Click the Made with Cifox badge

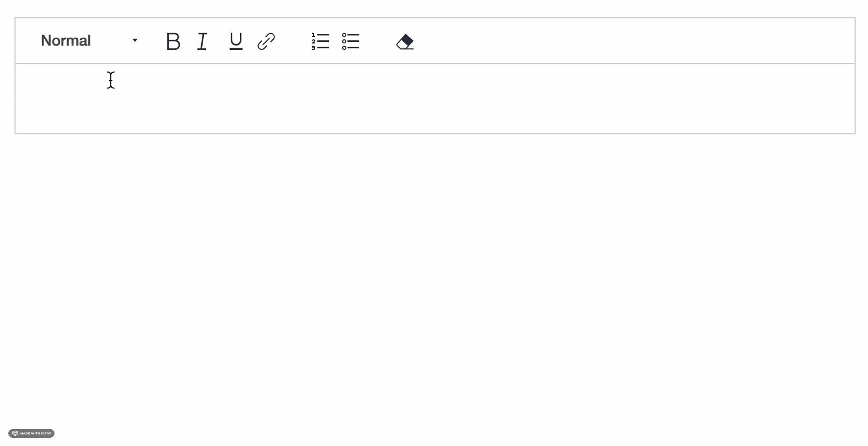31,434
